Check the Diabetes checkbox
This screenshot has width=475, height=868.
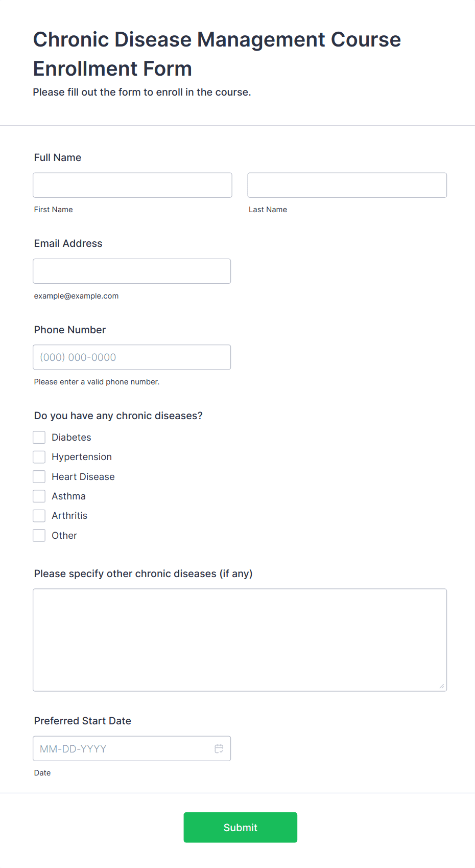coord(39,437)
